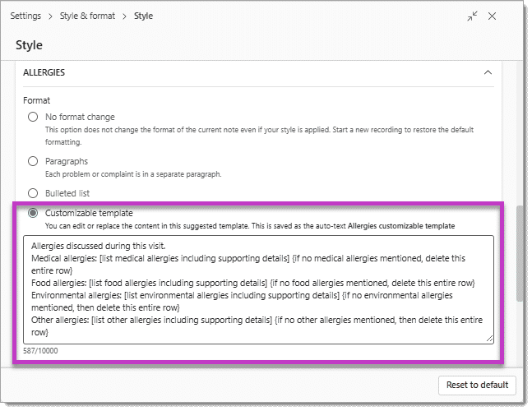This screenshot has width=532, height=411.
Task: Select the Customizable template radio button
Action: [x=33, y=213]
